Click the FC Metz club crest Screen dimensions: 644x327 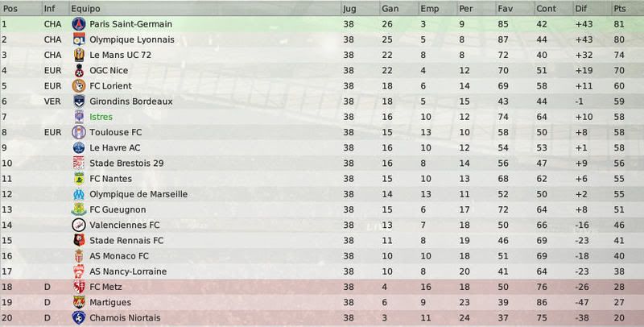pos(78,287)
